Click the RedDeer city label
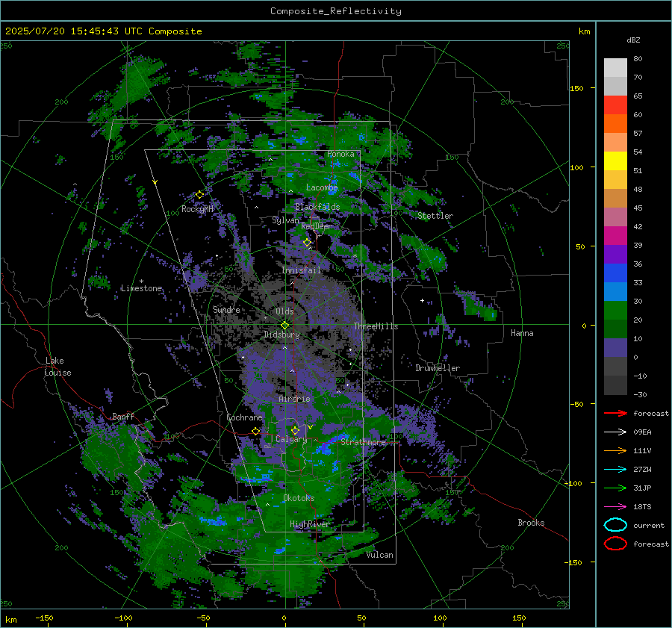This screenshot has height=628, width=672. [317, 226]
